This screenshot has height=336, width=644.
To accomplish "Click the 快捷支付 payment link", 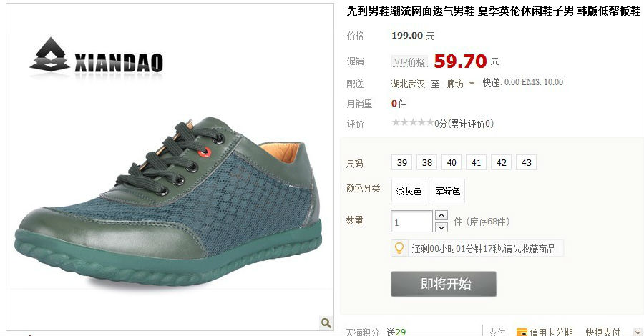I will tap(603, 332).
